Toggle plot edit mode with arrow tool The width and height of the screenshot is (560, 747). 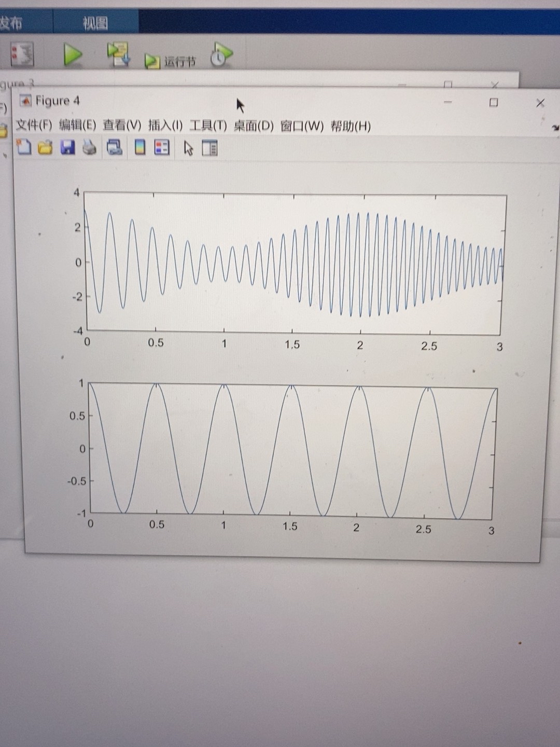click(188, 148)
